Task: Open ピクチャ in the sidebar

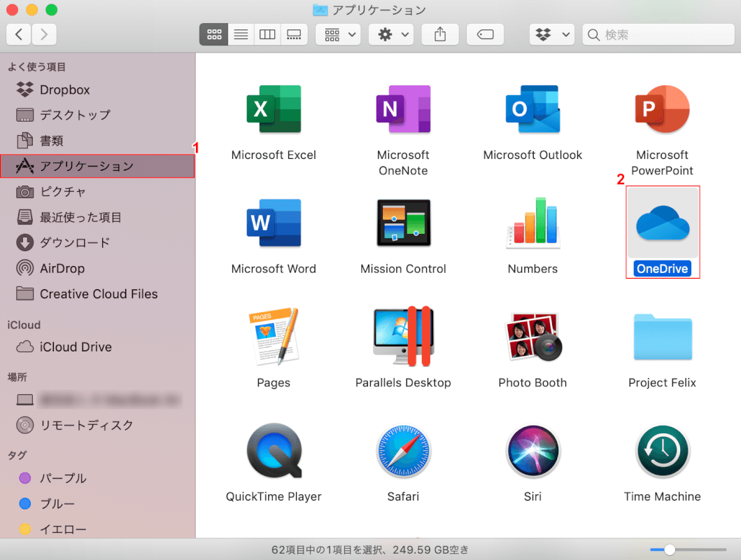Action: click(98, 192)
